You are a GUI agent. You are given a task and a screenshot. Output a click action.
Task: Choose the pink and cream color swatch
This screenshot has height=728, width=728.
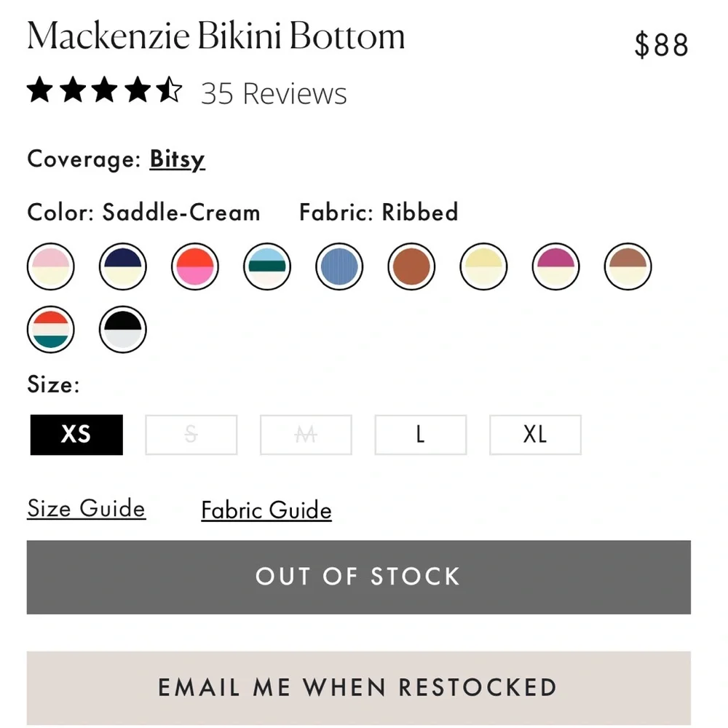click(50, 267)
